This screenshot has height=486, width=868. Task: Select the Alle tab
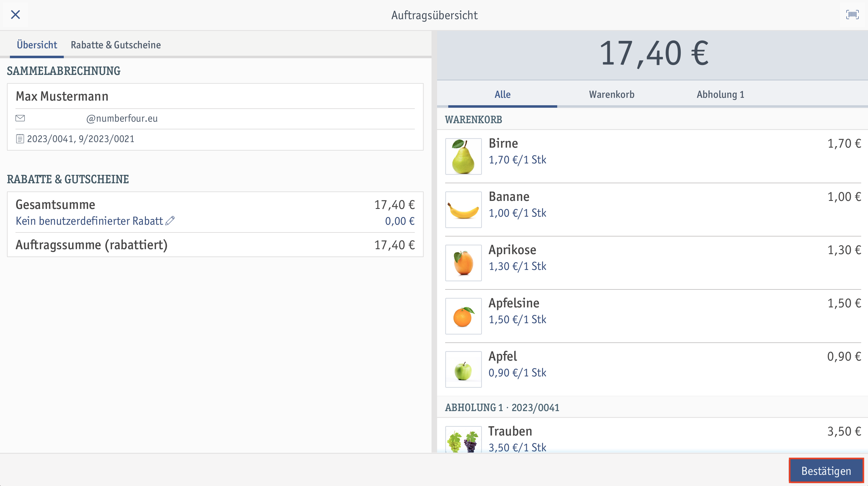point(502,94)
